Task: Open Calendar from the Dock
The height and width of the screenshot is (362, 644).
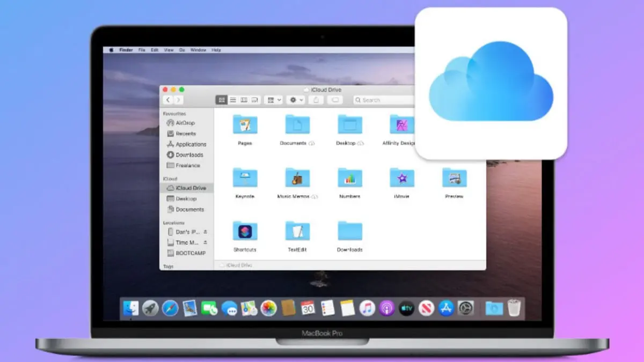Action: pyautogui.click(x=308, y=308)
